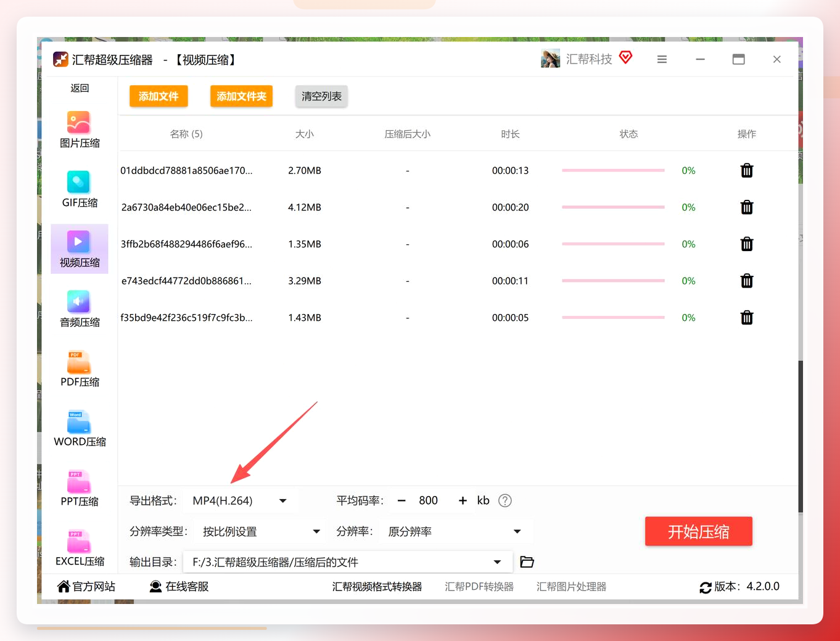Screen dimensions: 840x641
Task: Click the progress bar of 2.70MB file
Action: pyautogui.click(x=613, y=170)
